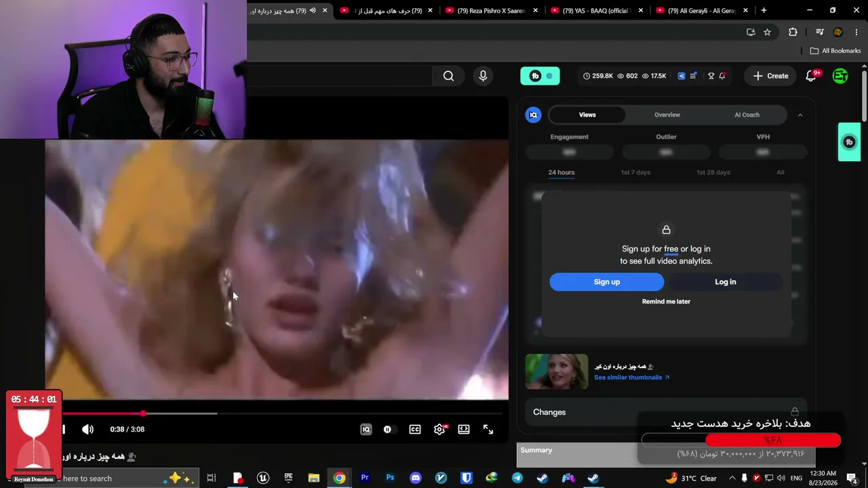This screenshot has width=868, height=488.
Task: Close the YAS - BAAQ tab
Action: (640, 11)
